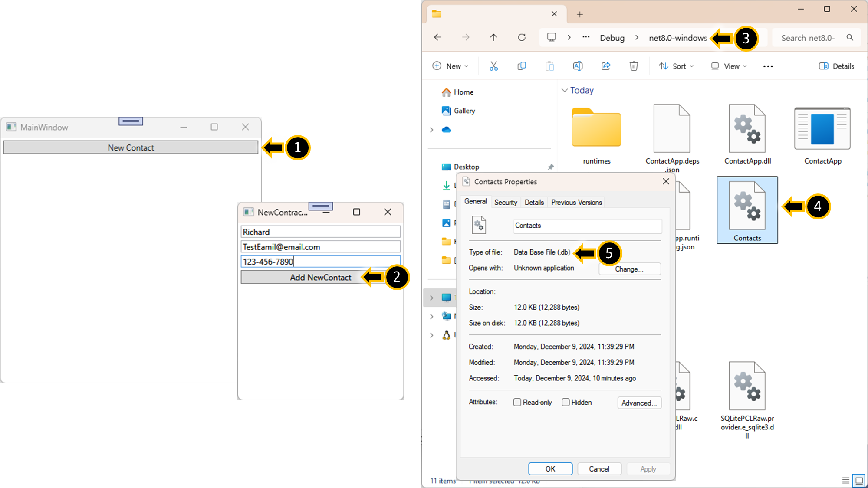Click the Change... button for Opens with

point(629,269)
